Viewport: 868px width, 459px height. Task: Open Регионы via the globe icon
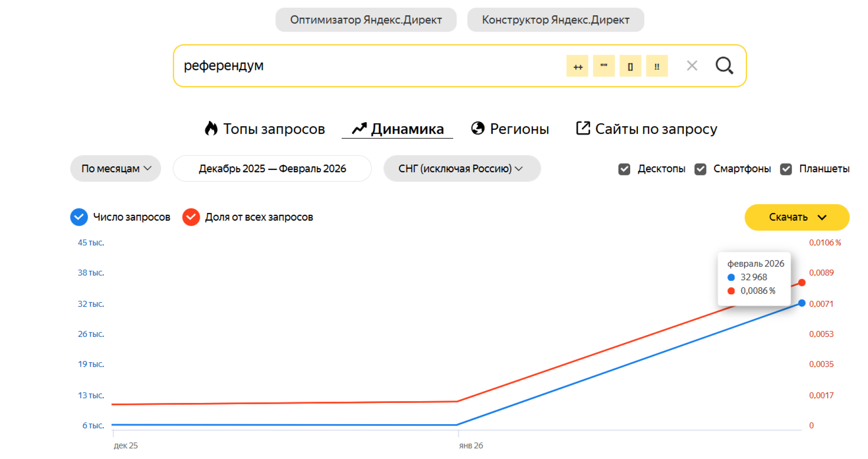(478, 129)
